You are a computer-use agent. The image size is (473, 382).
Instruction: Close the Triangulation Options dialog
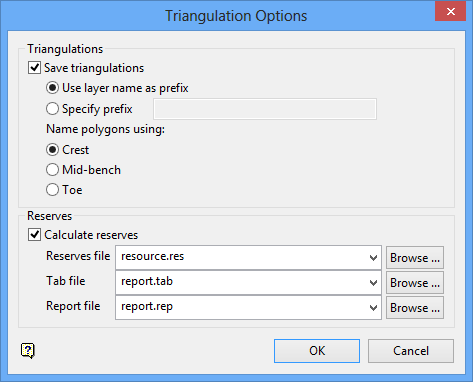(450, 11)
